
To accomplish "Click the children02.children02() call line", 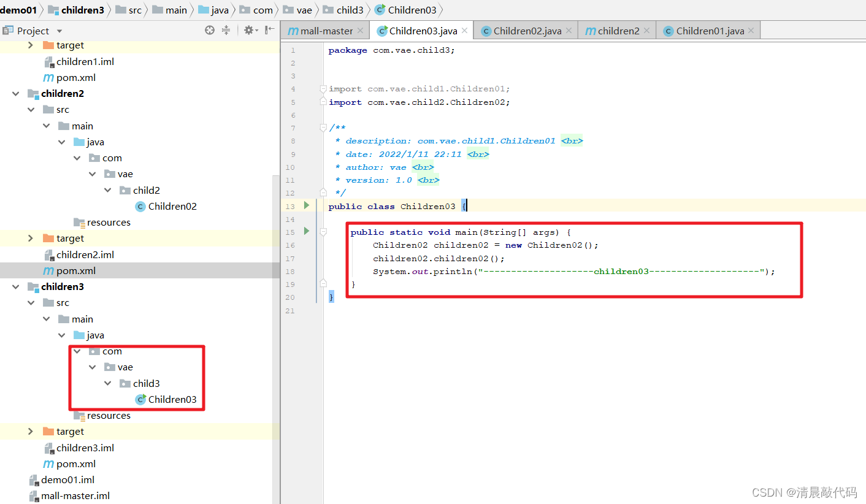I will coord(439,258).
